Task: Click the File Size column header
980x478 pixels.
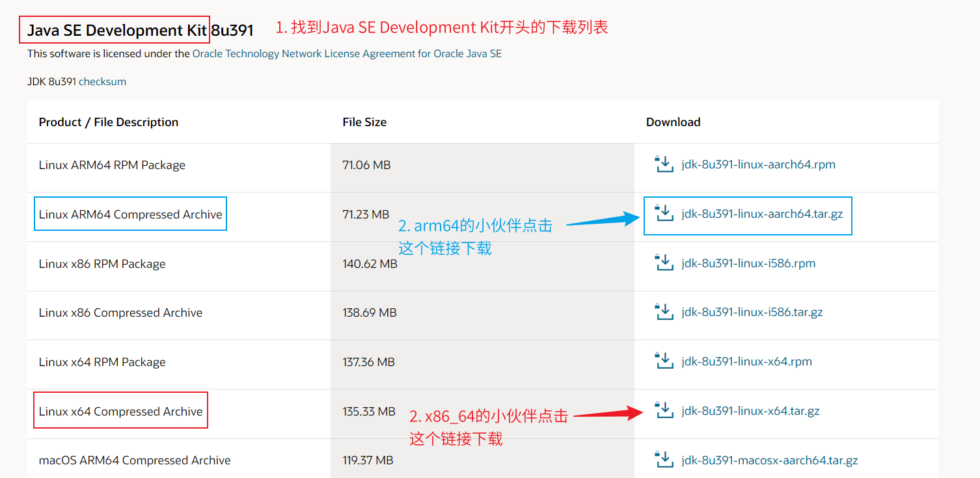Action: [x=364, y=122]
